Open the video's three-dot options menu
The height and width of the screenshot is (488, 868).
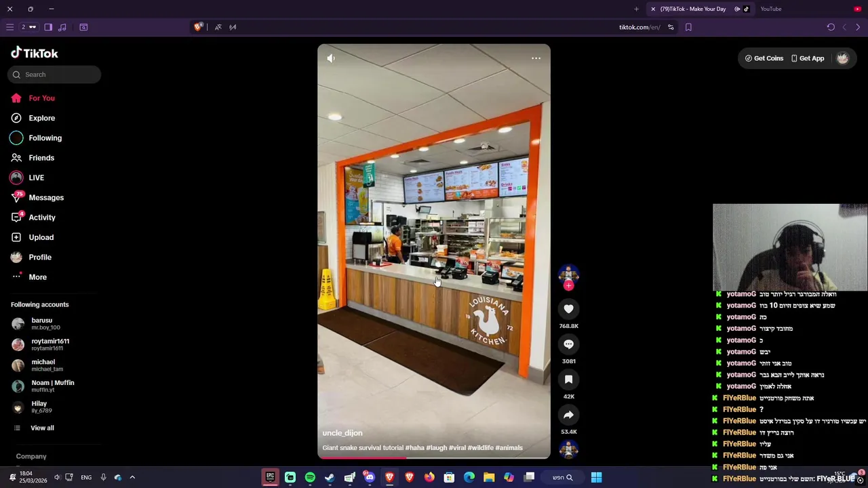tap(536, 58)
